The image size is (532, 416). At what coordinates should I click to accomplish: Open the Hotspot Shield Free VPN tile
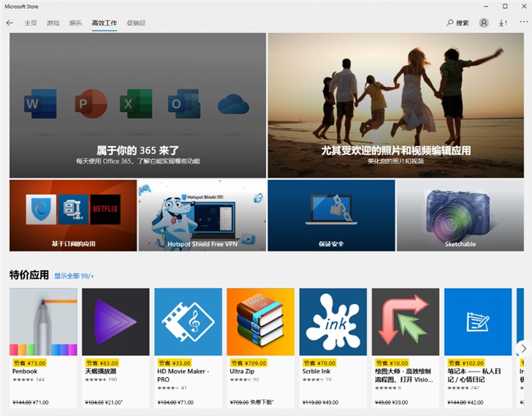(x=202, y=216)
